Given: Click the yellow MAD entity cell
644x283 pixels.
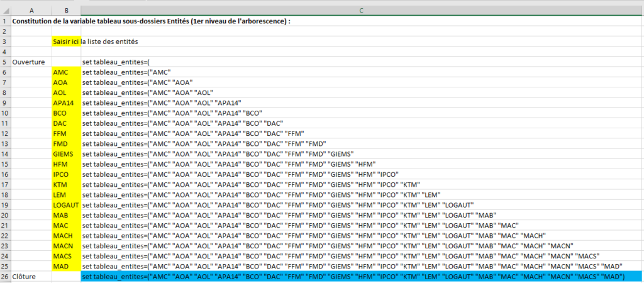Looking at the screenshot, I should 66,267.
